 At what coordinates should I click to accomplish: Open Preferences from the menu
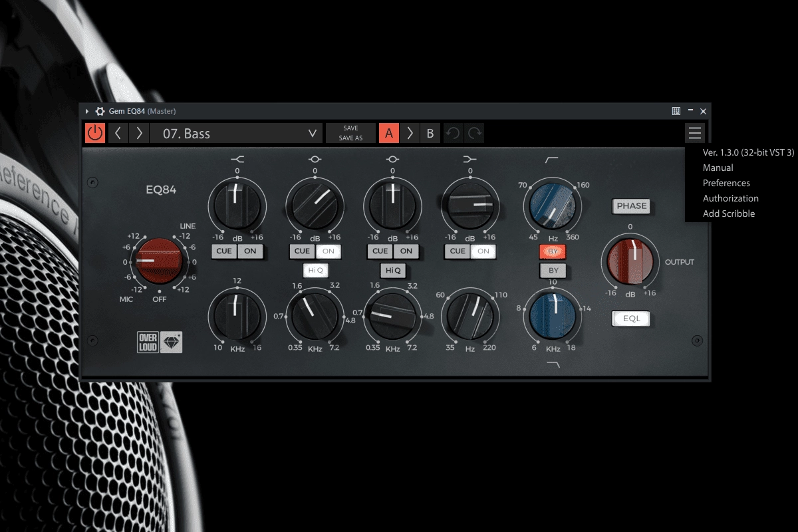click(x=726, y=183)
